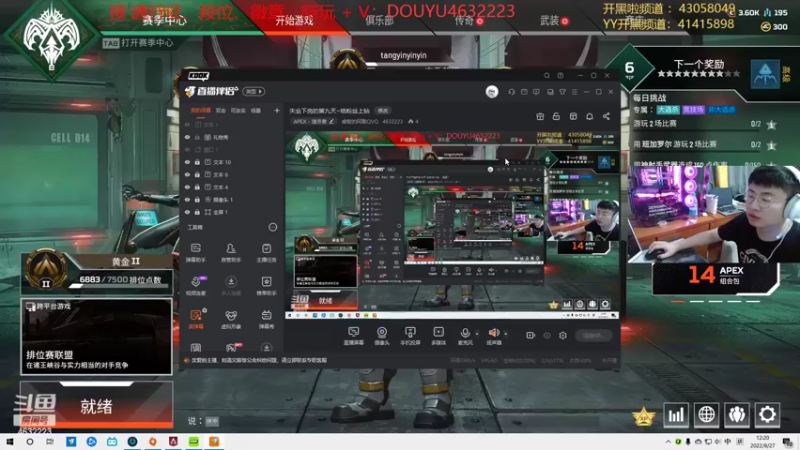Click the streamer avatar in the app header
The height and width of the screenshot is (450, 800).
[492, 92]
